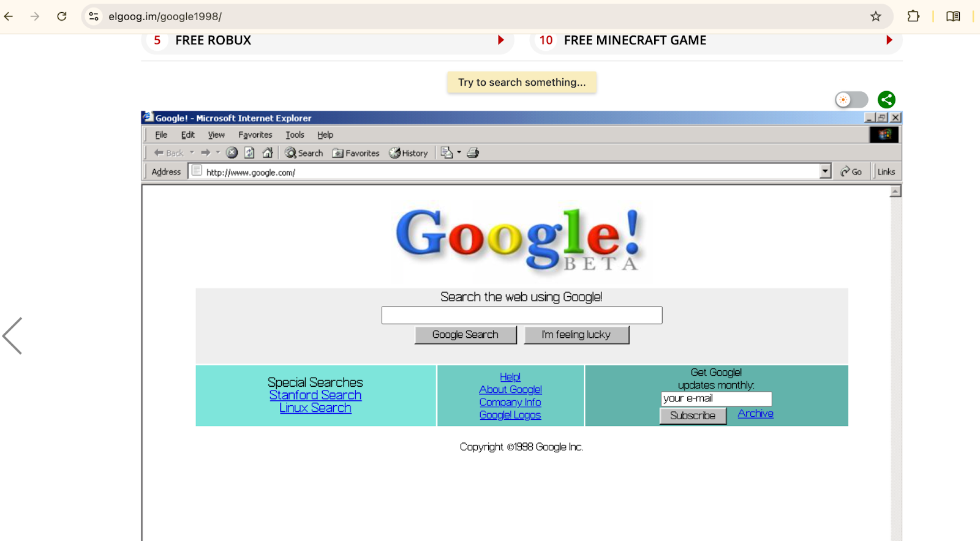Open the Company Info link
The image size is (980, 541).
point(510,403)
